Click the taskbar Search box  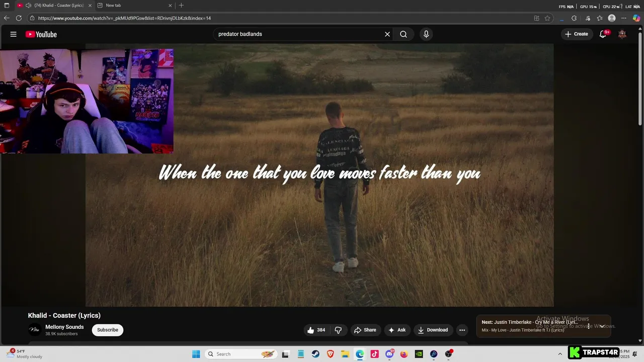[x=240, y=354]
